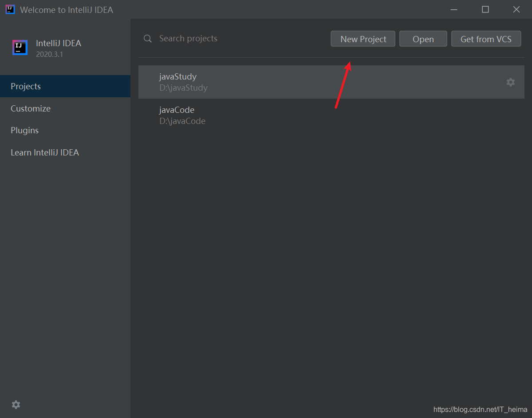The image size is (532, 418).
Task: Open settings gear at sidebar bottom
Action: point(16,404)
